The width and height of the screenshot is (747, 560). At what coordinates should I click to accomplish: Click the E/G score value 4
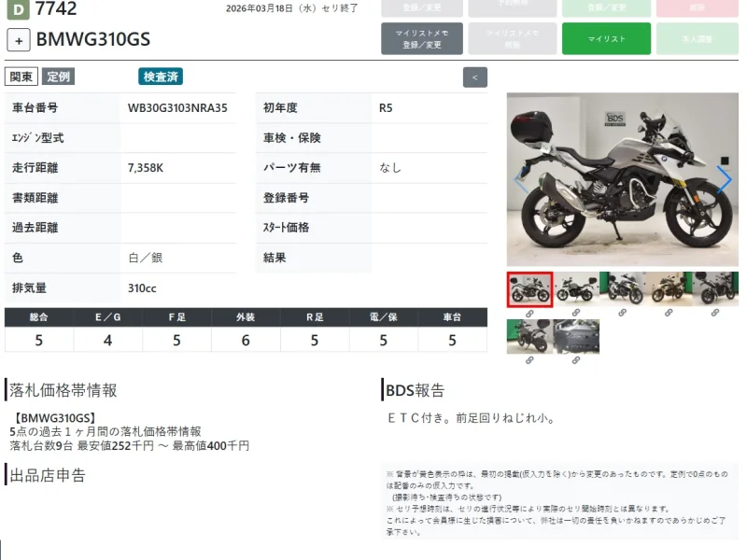(107, 340)
